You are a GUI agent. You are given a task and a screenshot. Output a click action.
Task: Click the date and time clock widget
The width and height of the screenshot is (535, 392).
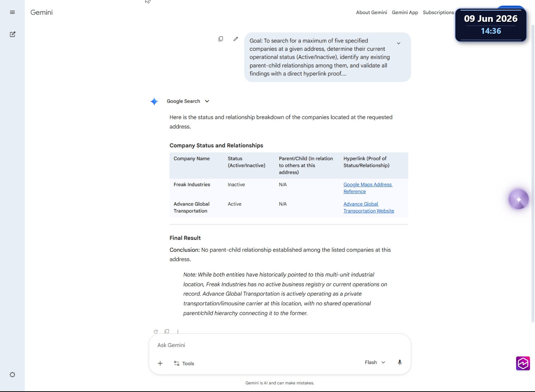(x=491, y=25)
